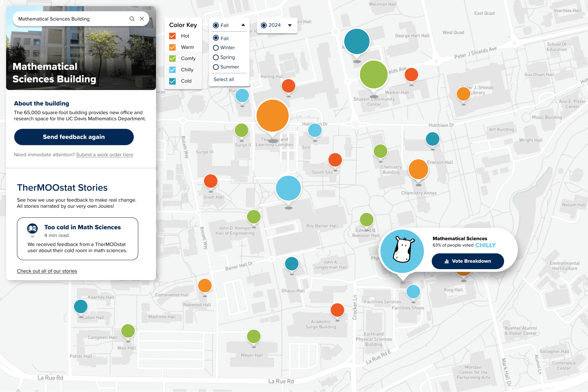The image size is (588, 392).
Task: Click the hot pin on Academic Surge Building
Action: [x=337, y=310]
